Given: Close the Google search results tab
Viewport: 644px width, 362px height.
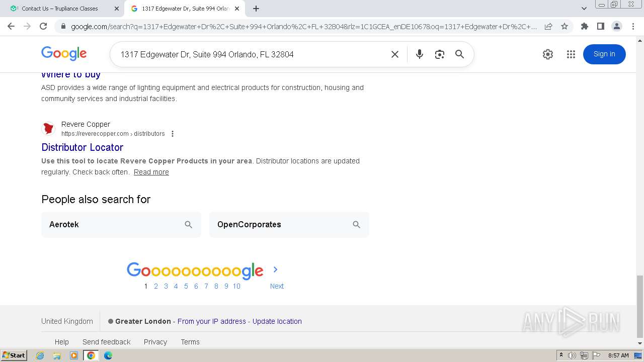Looking at the screenshot, I should (x=237, y=9).
